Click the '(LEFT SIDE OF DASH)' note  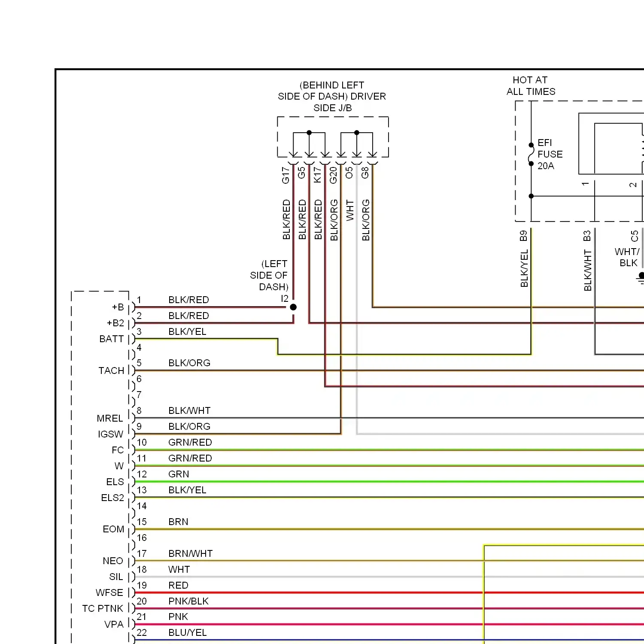coord(269,275)
